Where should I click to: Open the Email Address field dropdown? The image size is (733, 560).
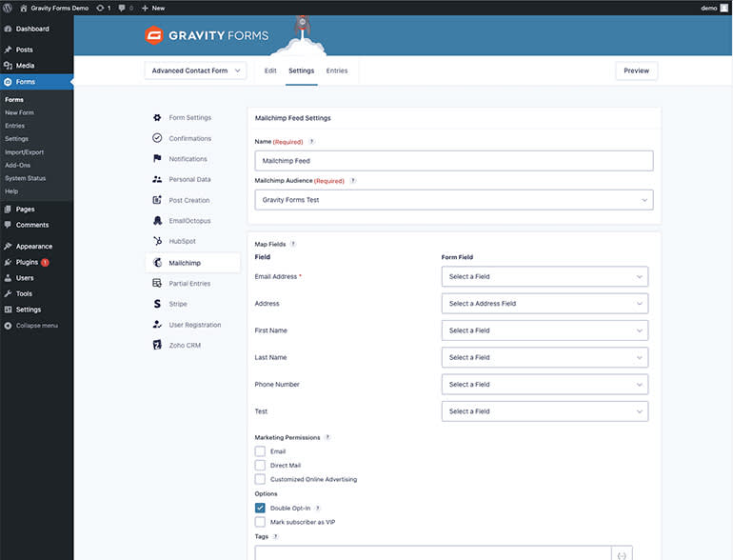coord(545,277)
